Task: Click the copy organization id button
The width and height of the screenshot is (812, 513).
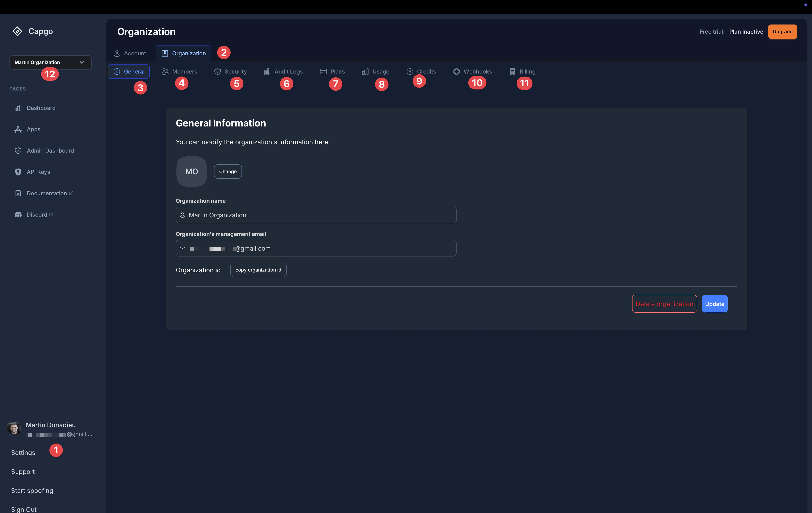Action: point(258,270)
